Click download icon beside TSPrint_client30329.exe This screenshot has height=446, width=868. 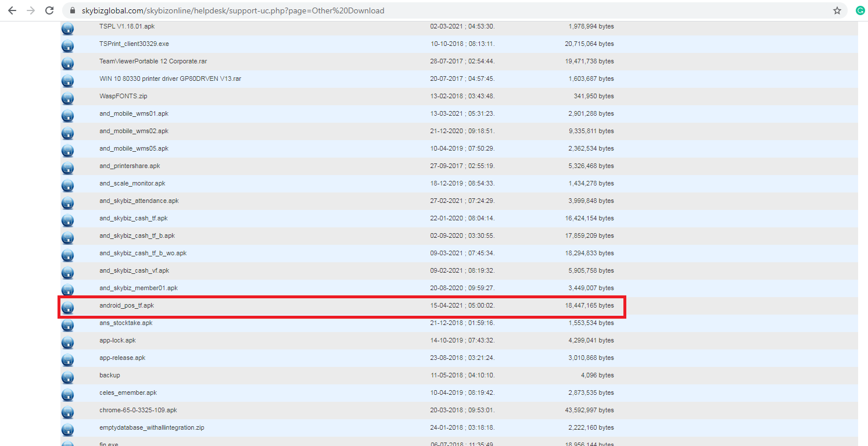(x=67, y=45)
